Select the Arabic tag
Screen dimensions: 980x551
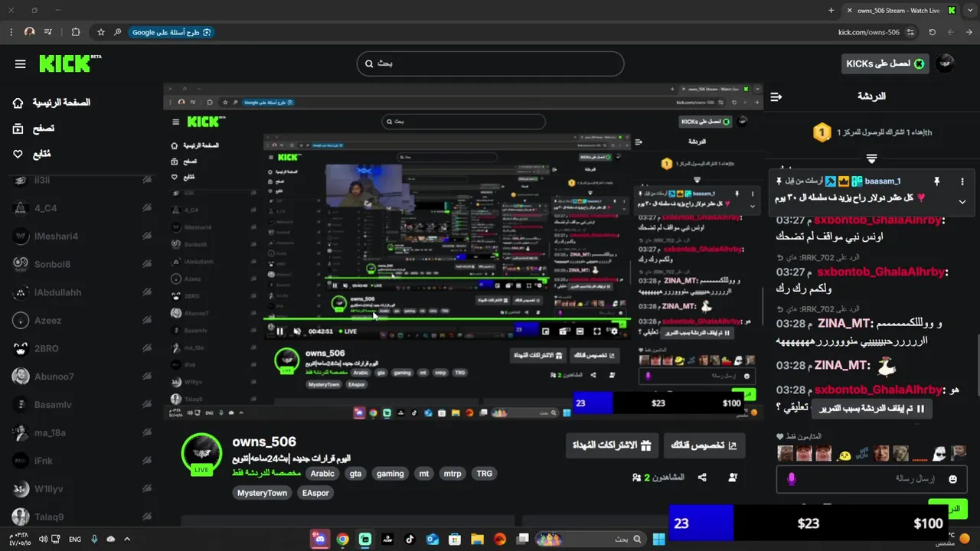pos(322,474)
